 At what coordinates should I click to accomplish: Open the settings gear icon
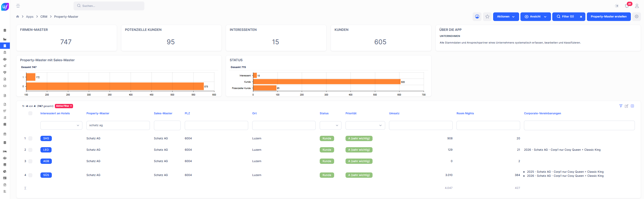[637, 16]
